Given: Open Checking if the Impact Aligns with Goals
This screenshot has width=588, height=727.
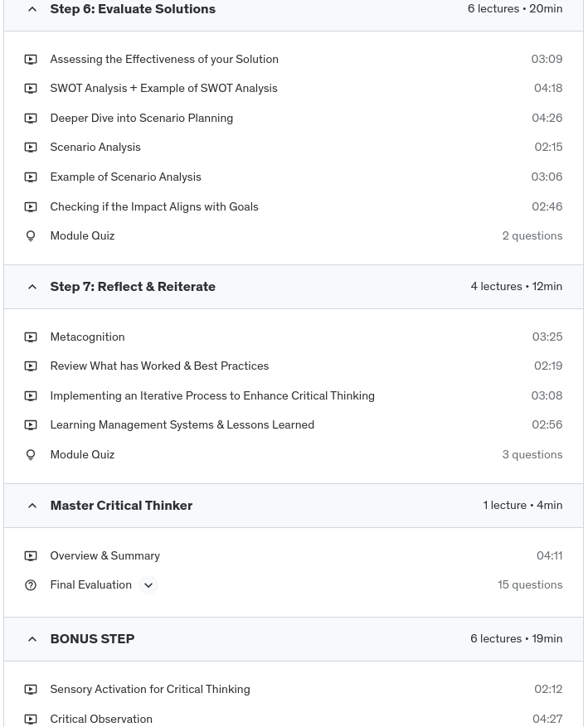Looking at the screenshot, I should 153,207.
